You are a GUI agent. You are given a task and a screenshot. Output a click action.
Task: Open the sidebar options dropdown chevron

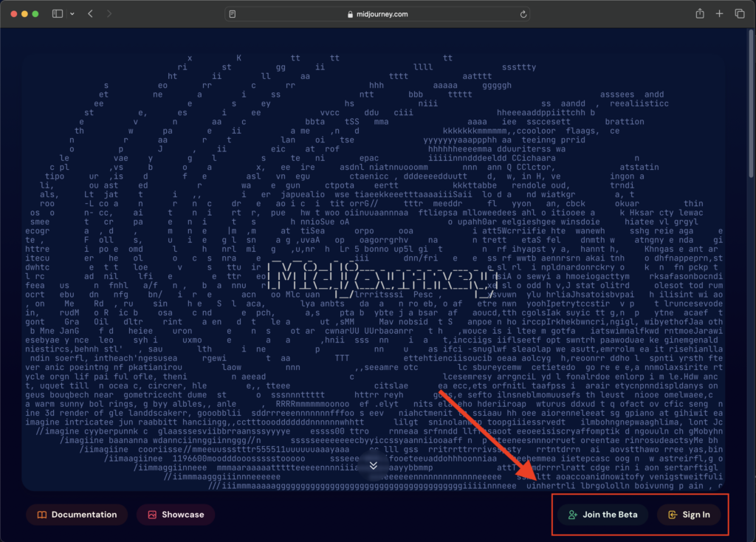72,14
